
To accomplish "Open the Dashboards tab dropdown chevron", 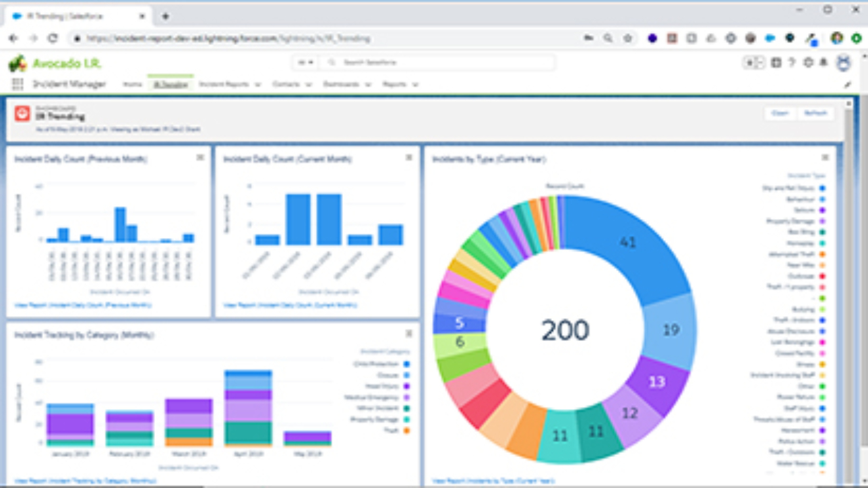I will pos(368,85).
